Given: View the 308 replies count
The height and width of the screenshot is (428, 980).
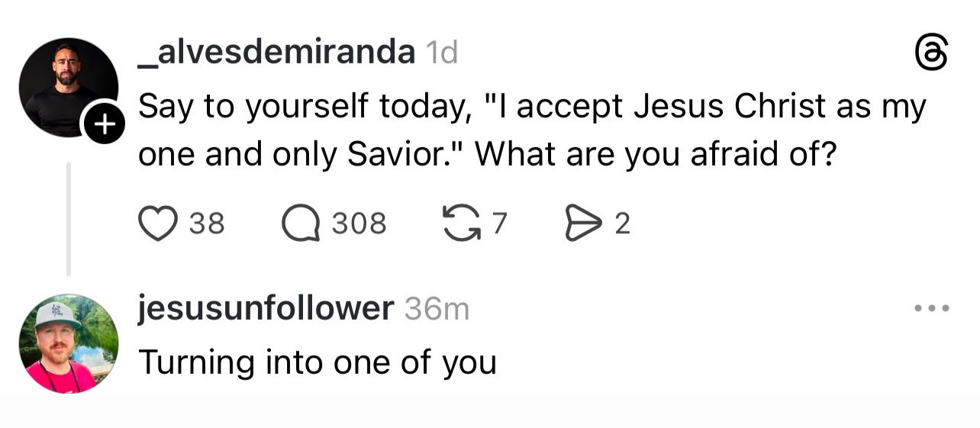Looking at the screenshot, I should tap(359, 224).
